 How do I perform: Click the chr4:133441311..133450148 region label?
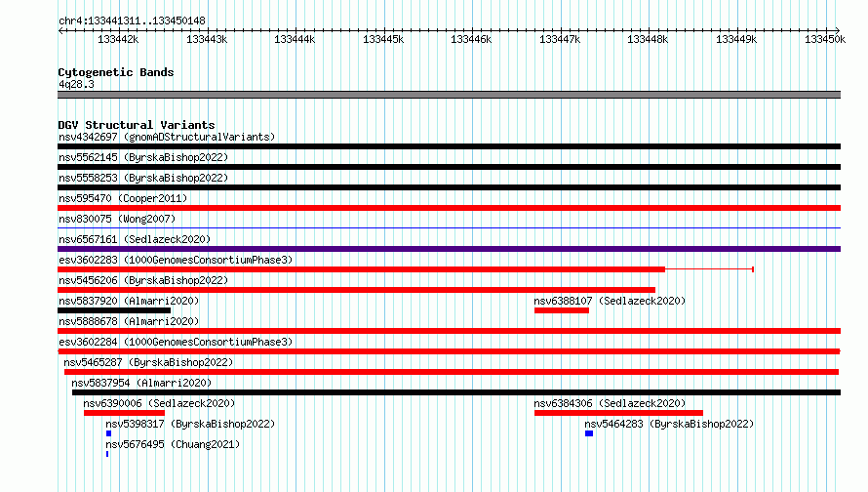[x=132, y=20]
